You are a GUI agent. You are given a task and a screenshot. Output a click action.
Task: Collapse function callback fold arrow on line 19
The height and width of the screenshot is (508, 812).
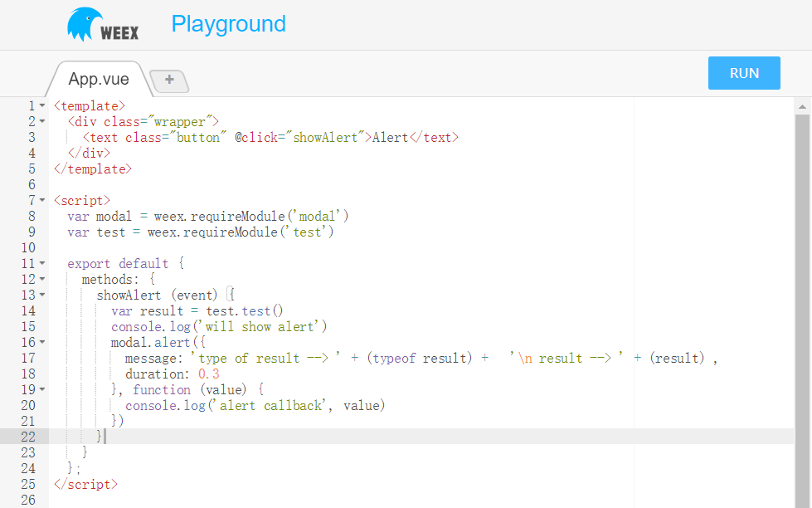42,389
